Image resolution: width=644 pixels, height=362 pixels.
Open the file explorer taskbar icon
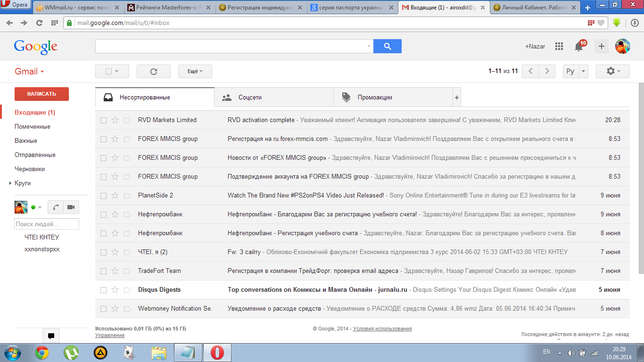pyautogui.click(x=159, y=352)
